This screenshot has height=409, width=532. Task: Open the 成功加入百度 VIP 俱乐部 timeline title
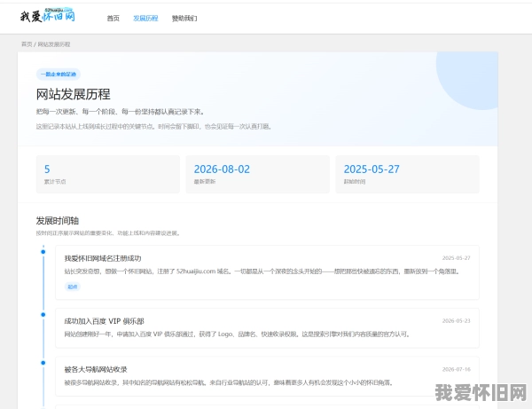[x=104, y=321]
